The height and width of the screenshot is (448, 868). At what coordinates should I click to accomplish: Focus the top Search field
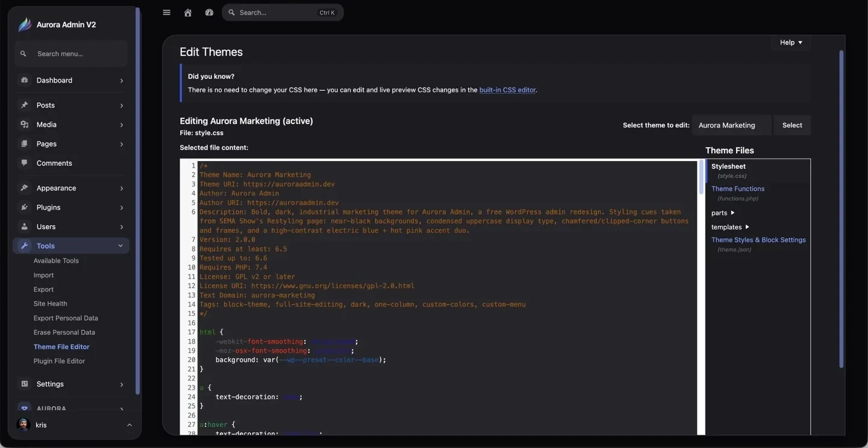click(283, 13)
